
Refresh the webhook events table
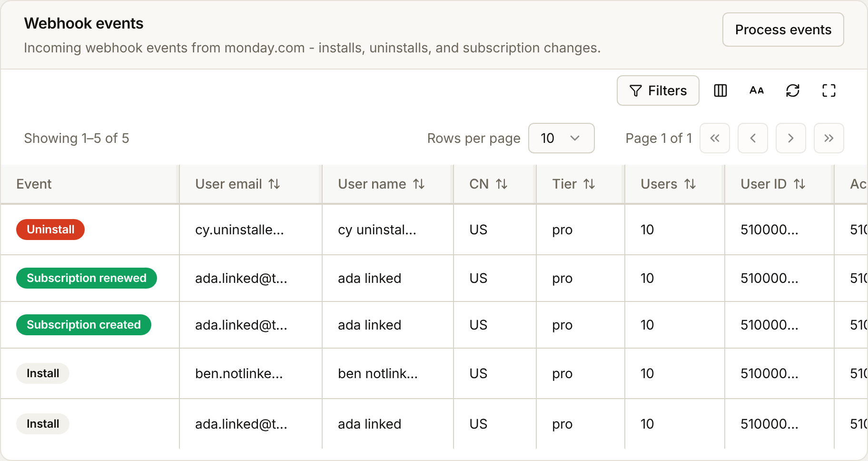[793, 90]
